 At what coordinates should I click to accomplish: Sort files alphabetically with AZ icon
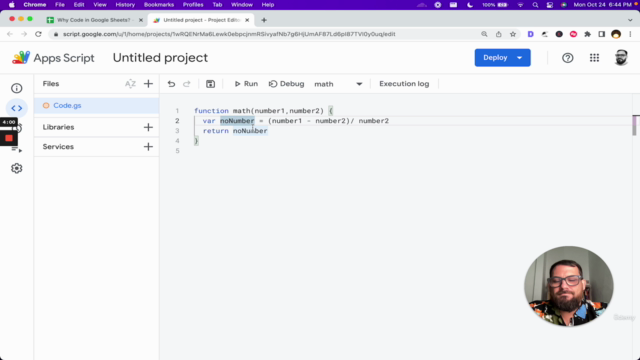click(130, 84)
